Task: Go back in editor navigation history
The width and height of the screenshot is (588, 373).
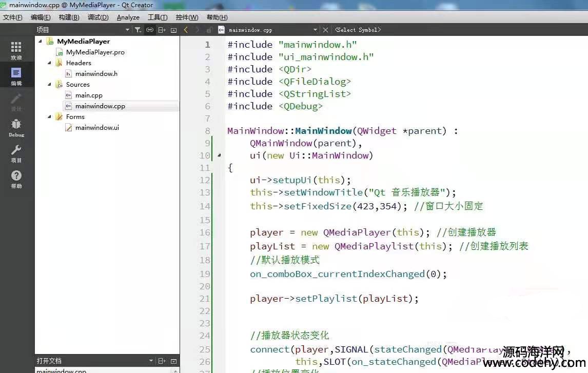Action: coord(186,30)
